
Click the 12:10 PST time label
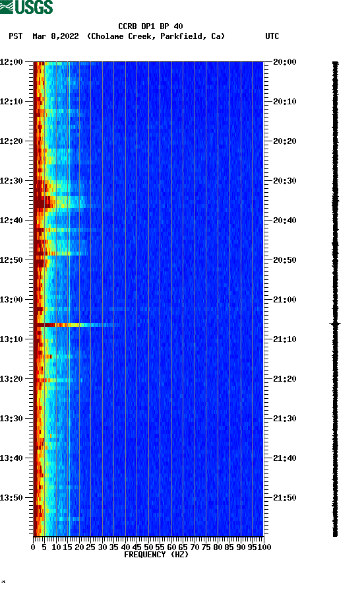(12, 102)
